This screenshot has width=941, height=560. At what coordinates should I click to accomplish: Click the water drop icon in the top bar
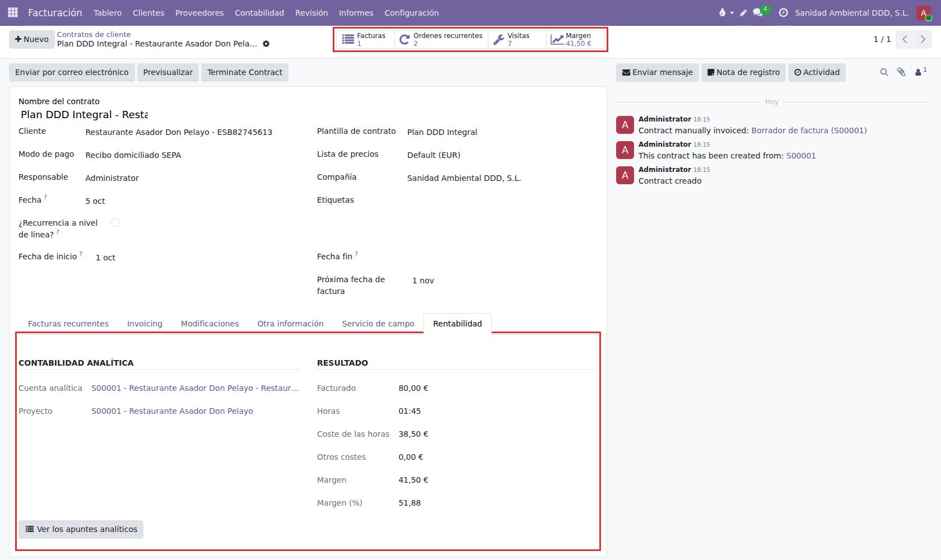click(x=722, y=12)
